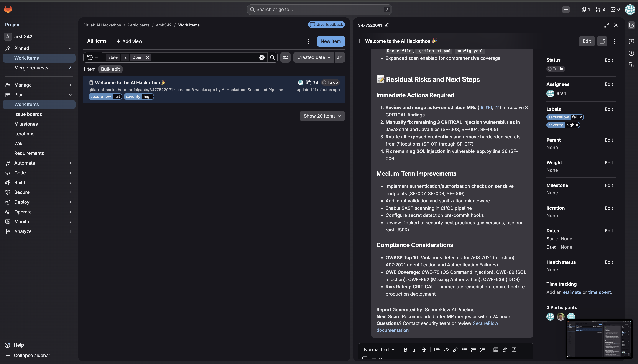Click the severity high label on work item
The height and width of the screenshot is (364, 638).
click(x=138, y=97)
